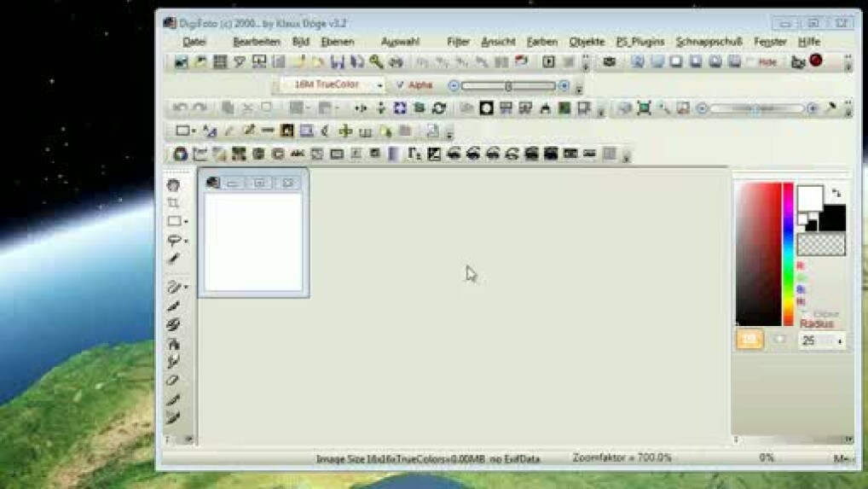Image resolution: width=868 pixels, height=489 pixels.
Task: Open the 16M TrueColor dropdown
Action: [x=379, y=85]
